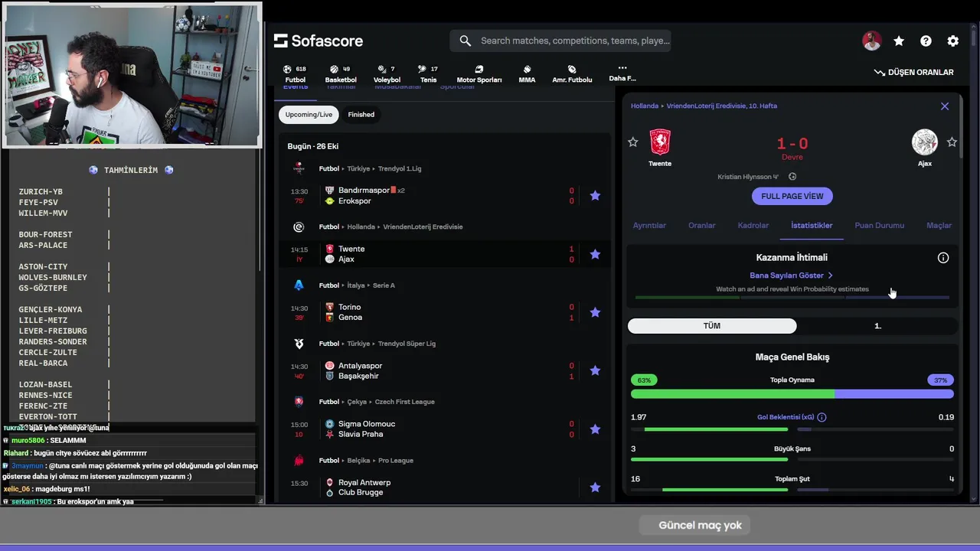Select the Torino vs Genoa match
The width and height of the screenshot is (980, 551).
pyautogui.click(x=444, y=312)
